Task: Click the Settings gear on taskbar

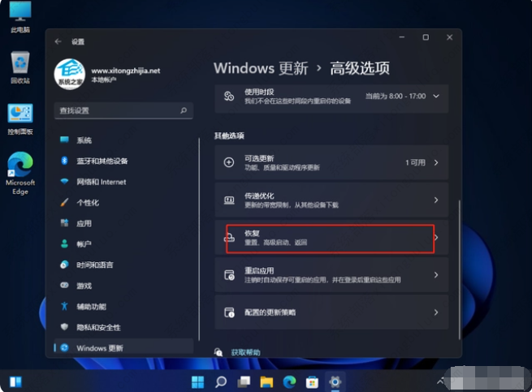Action: (x=334, y=381)
